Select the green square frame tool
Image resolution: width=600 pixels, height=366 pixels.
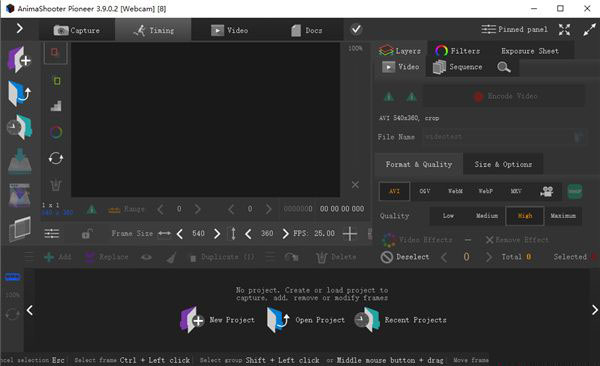[x=57, y=81]
